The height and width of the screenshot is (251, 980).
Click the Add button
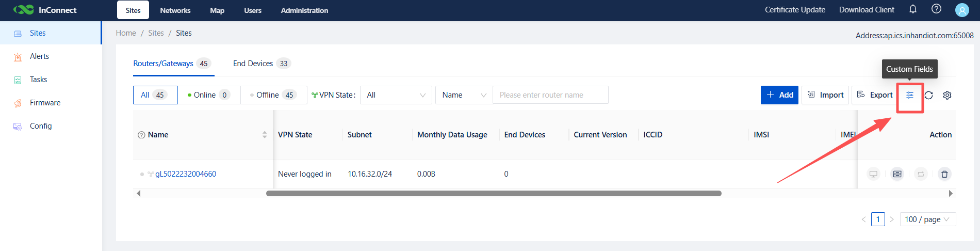click(779, 95)
